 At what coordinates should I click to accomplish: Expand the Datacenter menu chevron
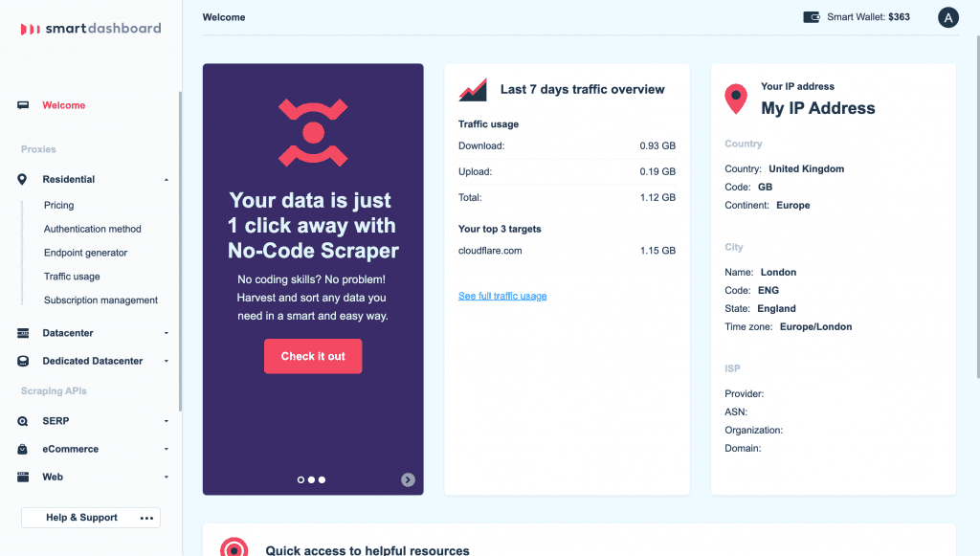(x=163, y=332)
